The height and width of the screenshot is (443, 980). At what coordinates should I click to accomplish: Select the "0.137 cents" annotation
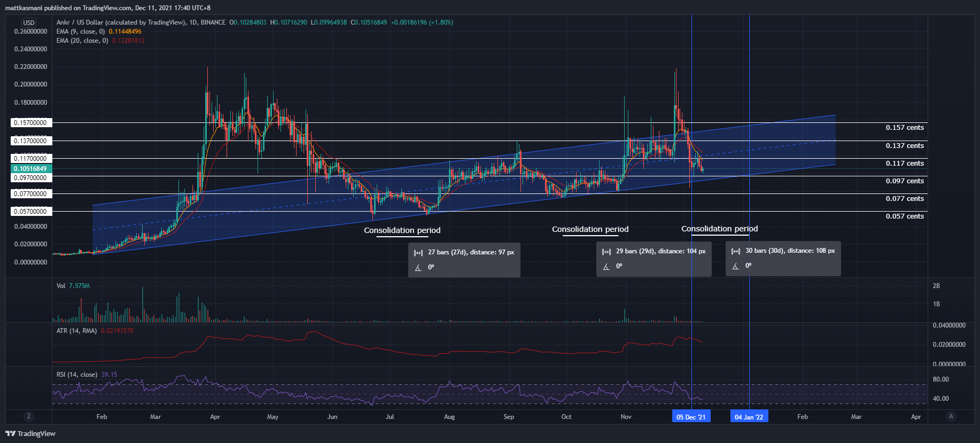pos(905,146)
